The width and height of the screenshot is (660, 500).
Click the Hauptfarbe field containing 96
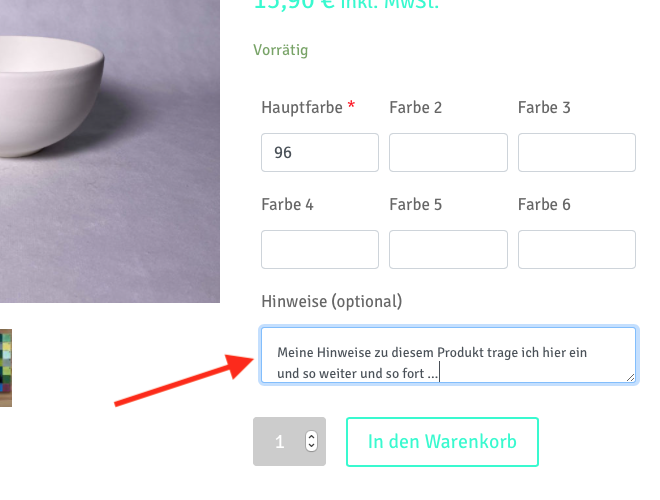[320, 152]
